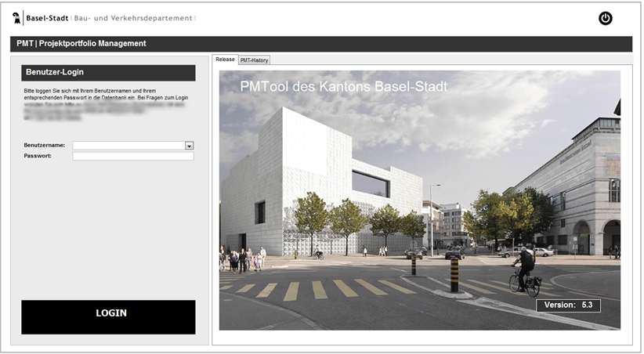
Task: Click the Benutzer-Login panel header
Action: 108,72
